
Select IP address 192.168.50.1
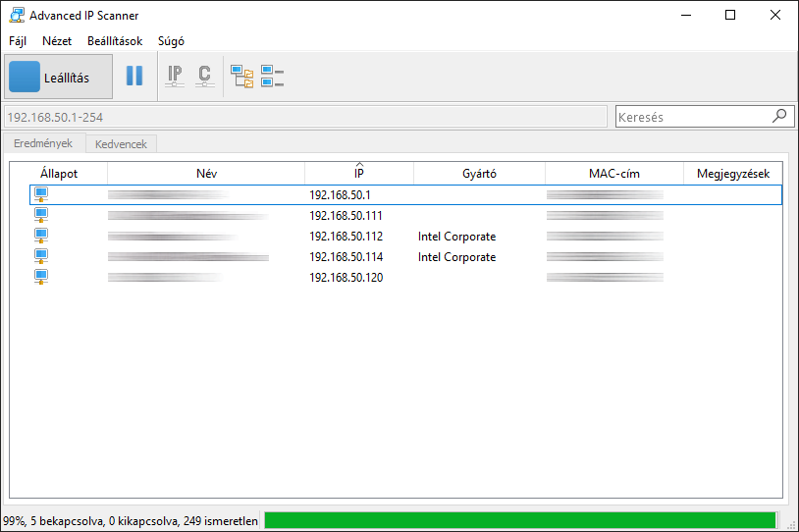(340, 195)
